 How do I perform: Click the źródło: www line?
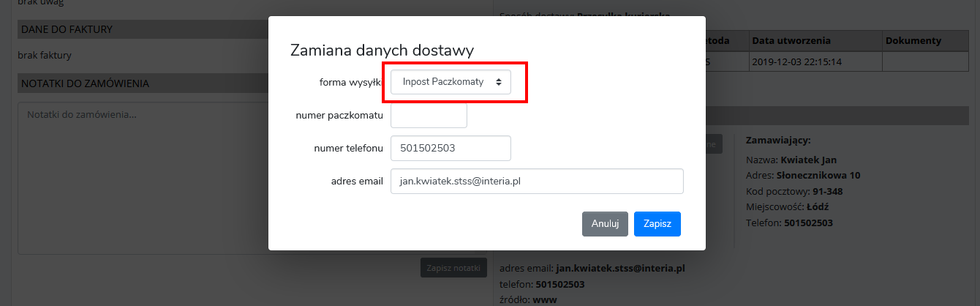(527, 299)
